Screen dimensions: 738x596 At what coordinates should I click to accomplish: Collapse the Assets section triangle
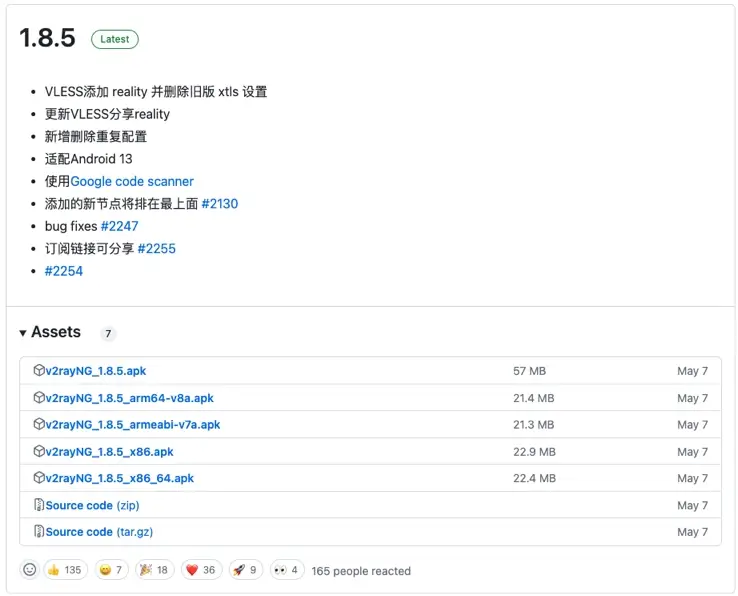coord(23,333)
